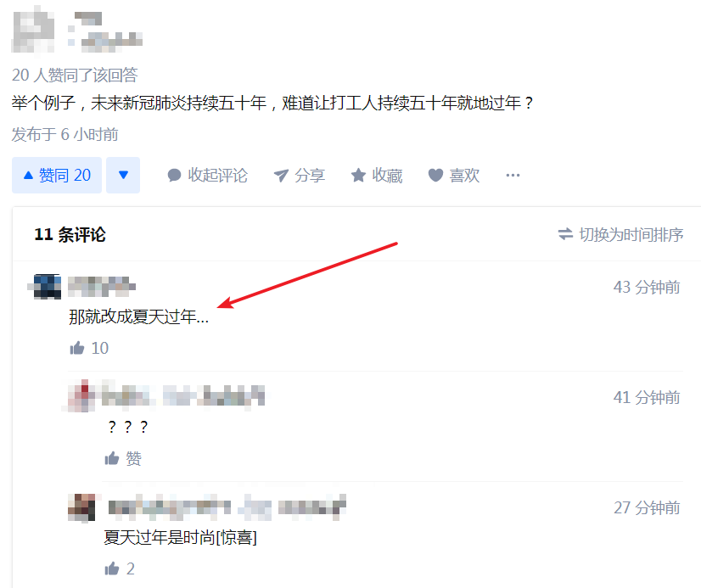Click the 发布于 6 小时前 timestamp
The width and height of the screenshot is (701, 588).
point(64,134)
